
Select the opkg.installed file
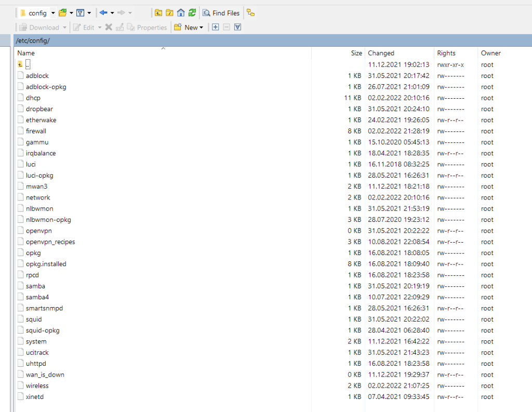pos(46,264)
